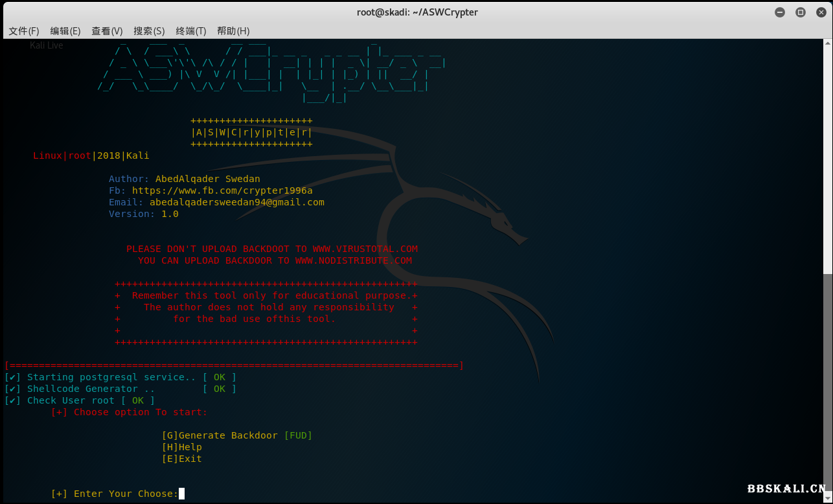Viewport: 833px width, 504px height.
Task: Click the [H]Help option text
Action: tap(181, 447)
